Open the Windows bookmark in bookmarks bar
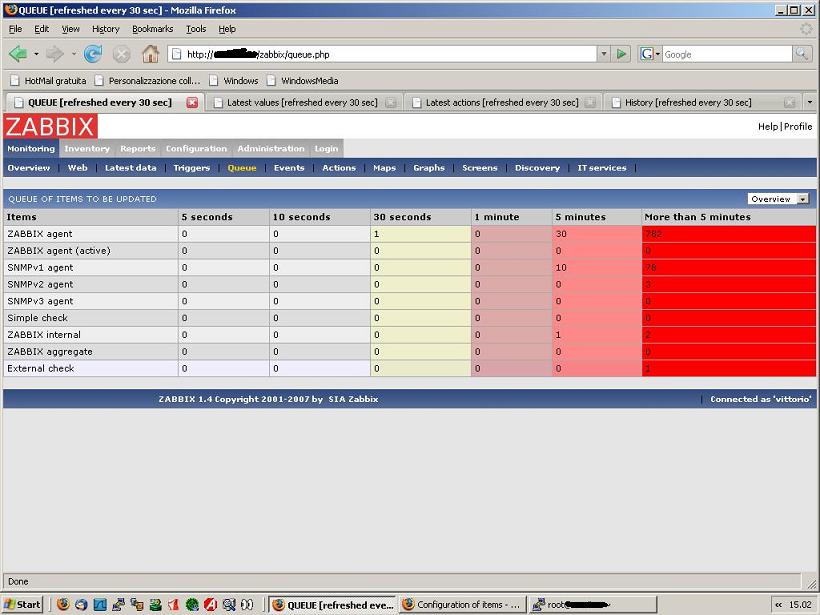This screenshot has height=615, width=820. [234, 81]
